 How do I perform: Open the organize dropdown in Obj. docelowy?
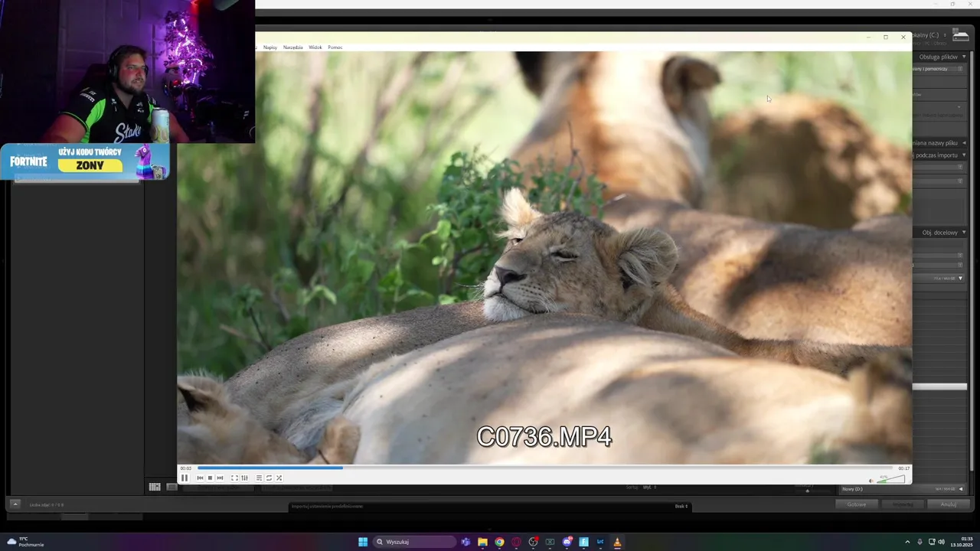tap(960, 255)
